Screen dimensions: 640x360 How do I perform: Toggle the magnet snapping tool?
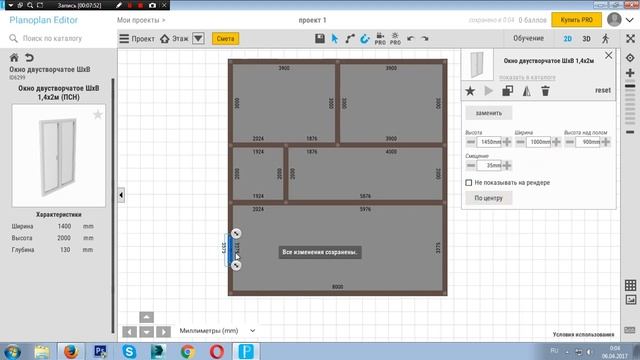pyautogui.click(x=364, y=39)
